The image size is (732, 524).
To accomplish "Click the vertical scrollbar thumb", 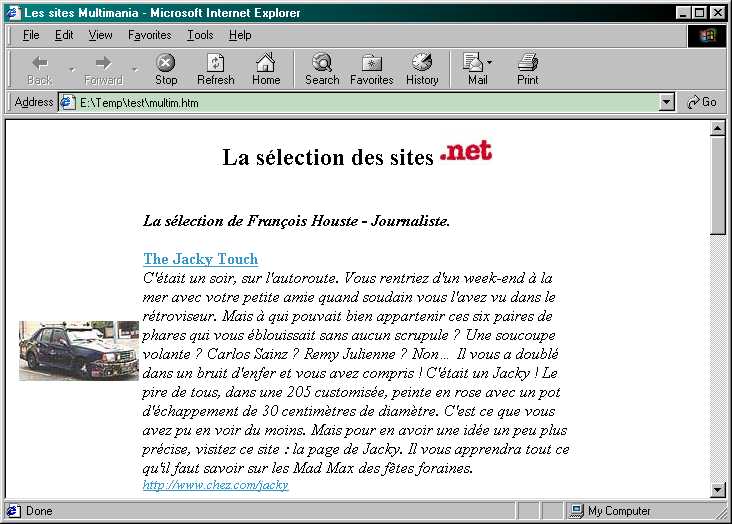I will click(x=717, y=185).
